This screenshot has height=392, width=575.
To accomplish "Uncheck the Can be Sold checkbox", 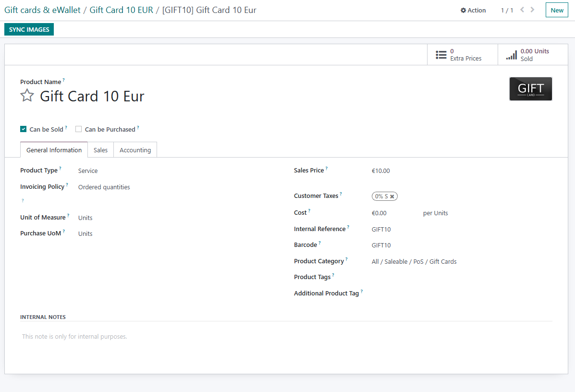I will pyautogui.click(x=23, y=129).
